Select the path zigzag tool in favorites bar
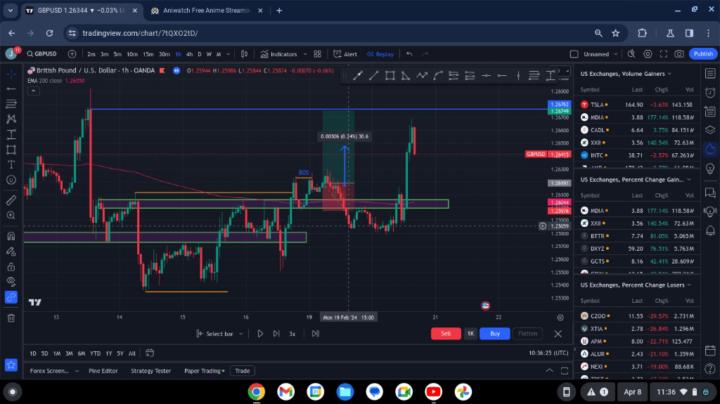 (422, 76)
